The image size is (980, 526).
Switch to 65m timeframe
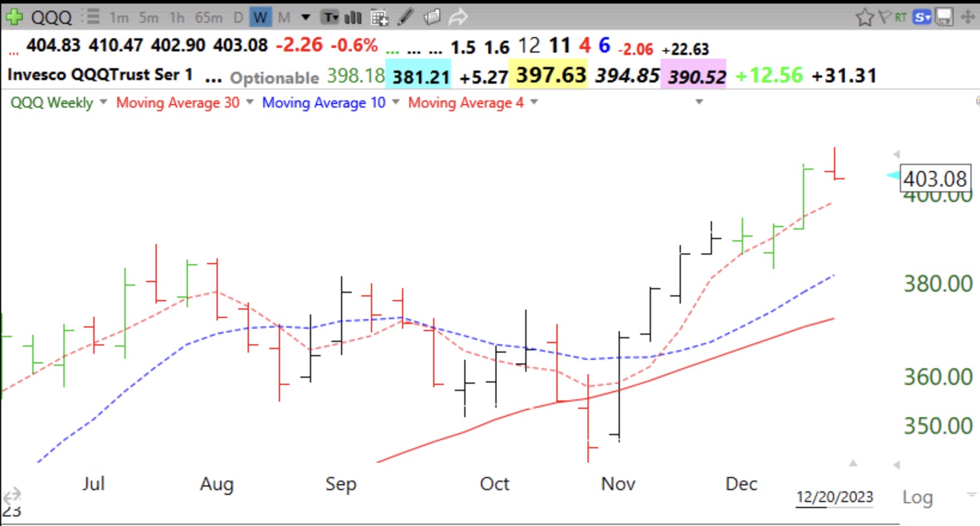coord(209,18)
